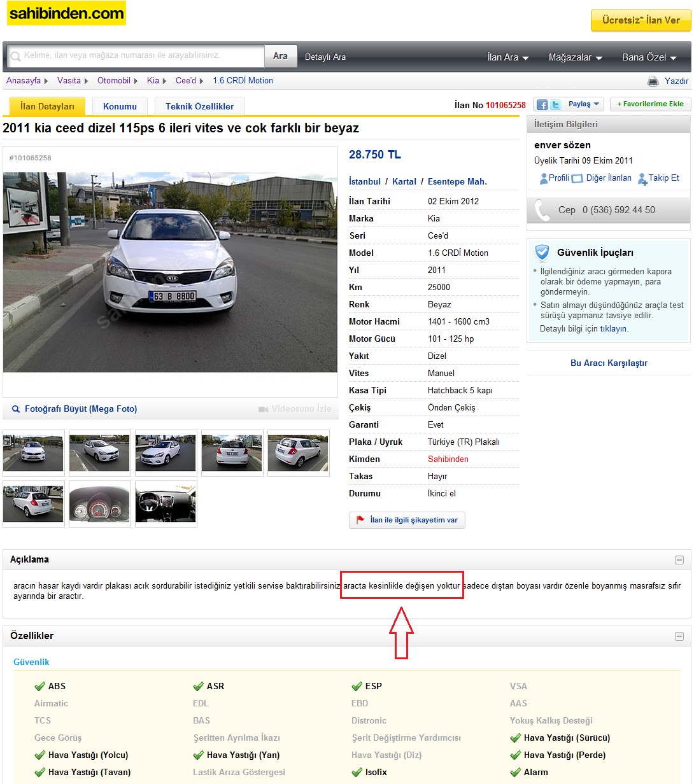
Task: Open the İlan Ara dropdown menu
Action: click(x=508, y=57)
